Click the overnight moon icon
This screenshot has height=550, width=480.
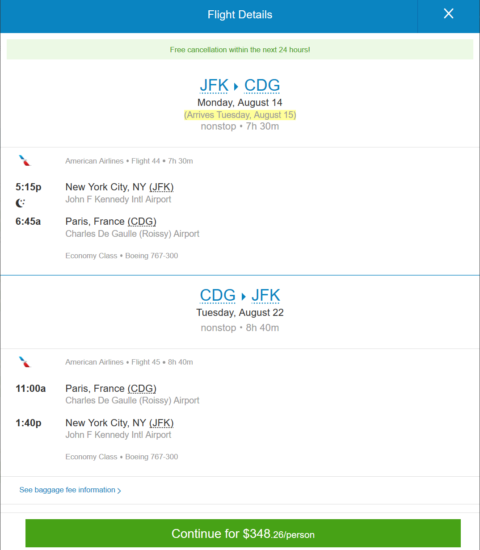[x=20, y=203]
